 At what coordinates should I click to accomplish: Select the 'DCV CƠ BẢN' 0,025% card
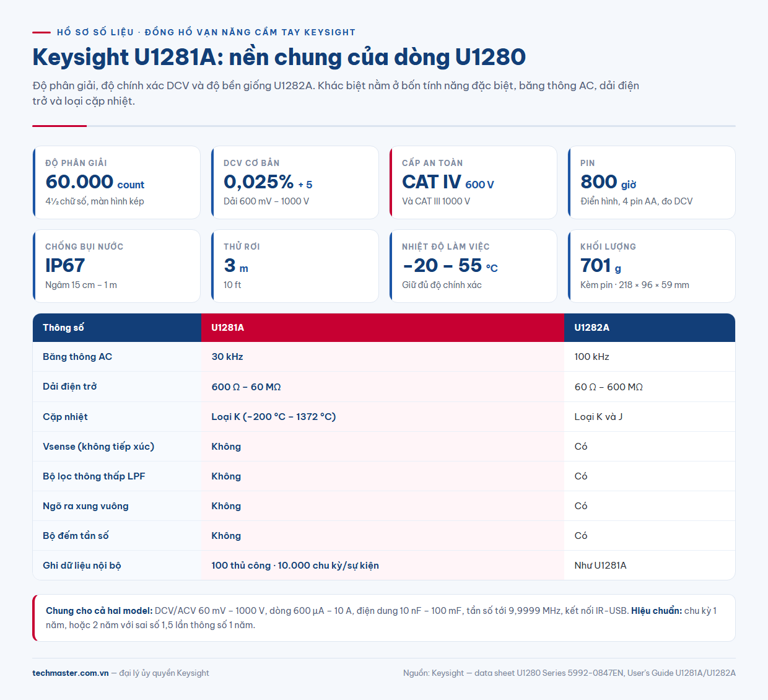pyautogui.click(x=295, y=182)
